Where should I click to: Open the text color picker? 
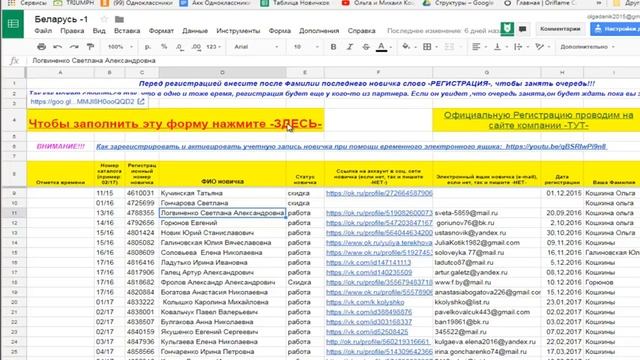[x=383, y=47]
